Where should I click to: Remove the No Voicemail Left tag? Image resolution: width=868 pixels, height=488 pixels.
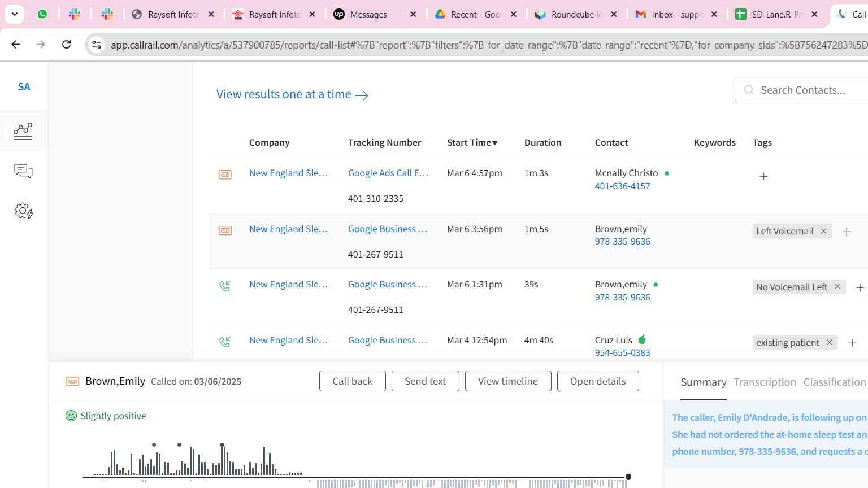click(x=837, y=287)
